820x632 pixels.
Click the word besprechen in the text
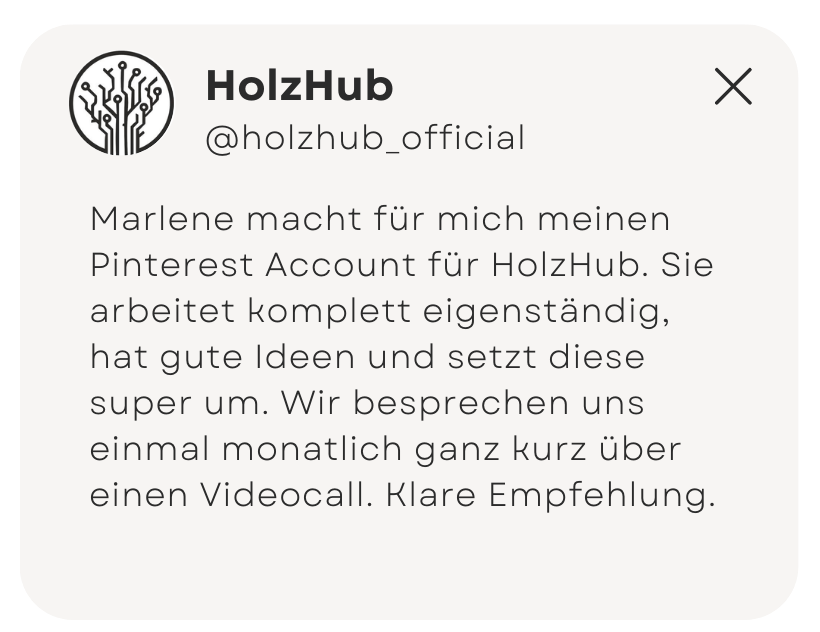(461, 405)
